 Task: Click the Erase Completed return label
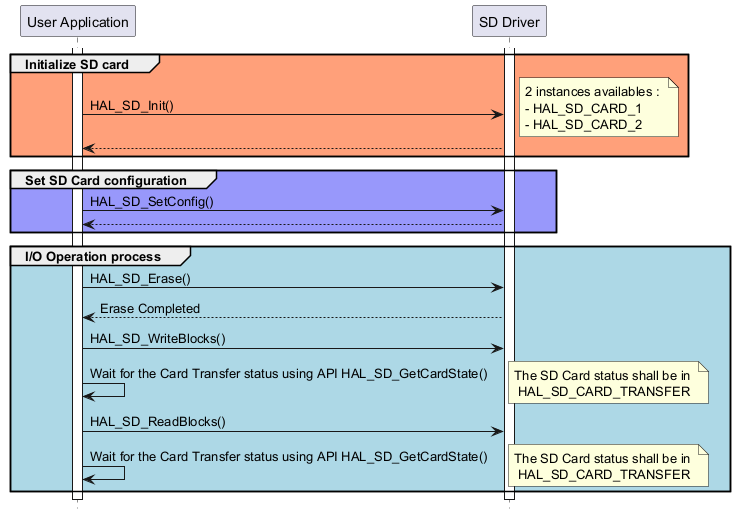[x=150, y=309]
